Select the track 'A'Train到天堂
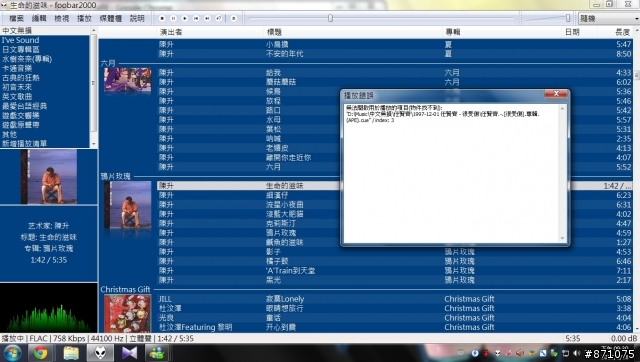This screenshot has height=362, width=640. [394, 271]
